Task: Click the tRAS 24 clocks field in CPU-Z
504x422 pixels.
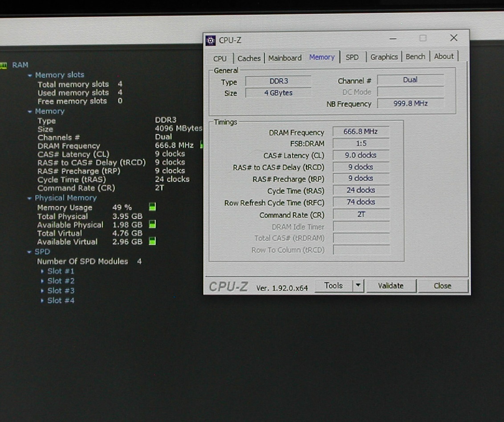Action: tap(361, 190)
